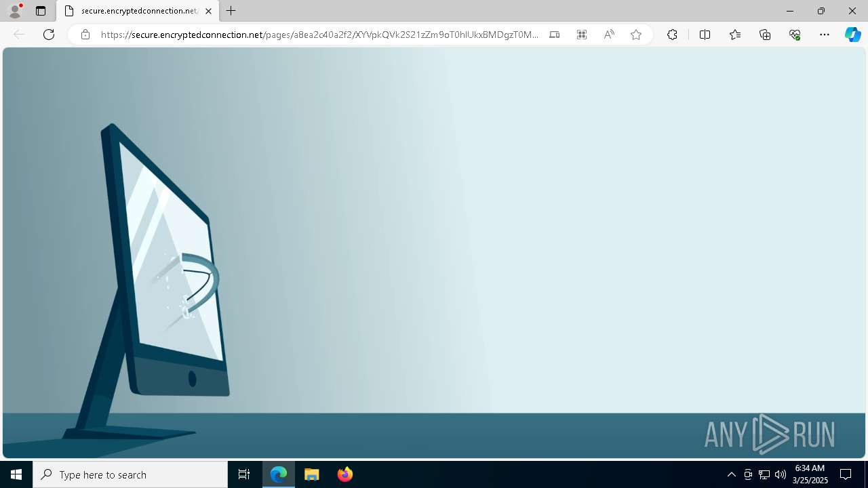
Task: Go back to previous page
Action: point(19,35)
